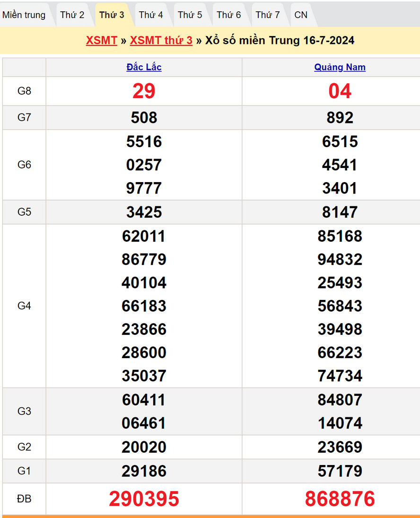Click the Quảng Nam special prize 868876
This screenshot has height=518, width=420.
(340, 499)
